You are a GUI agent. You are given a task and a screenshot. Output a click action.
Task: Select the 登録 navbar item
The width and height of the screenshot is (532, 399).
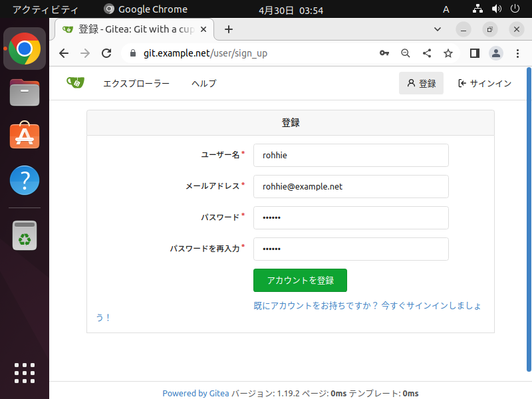pos(421,83)
